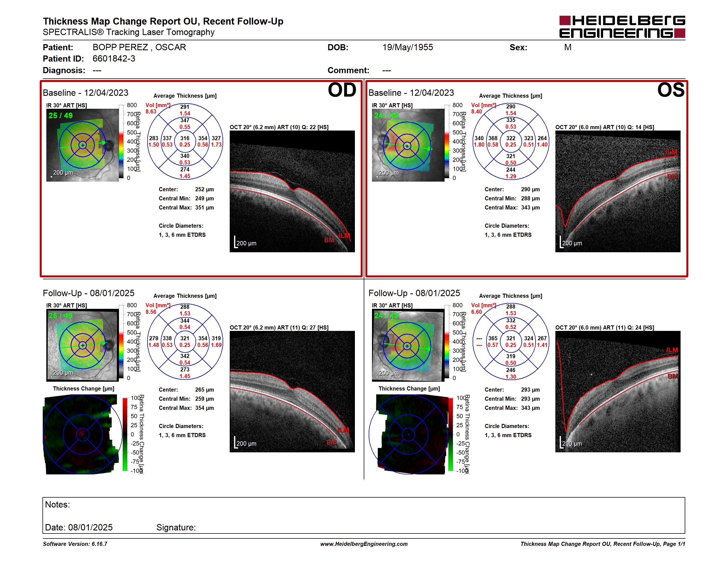Click the Heidelberg Engineering logo
The width and height of the screenshot is (728, 563).
point(622,27)
